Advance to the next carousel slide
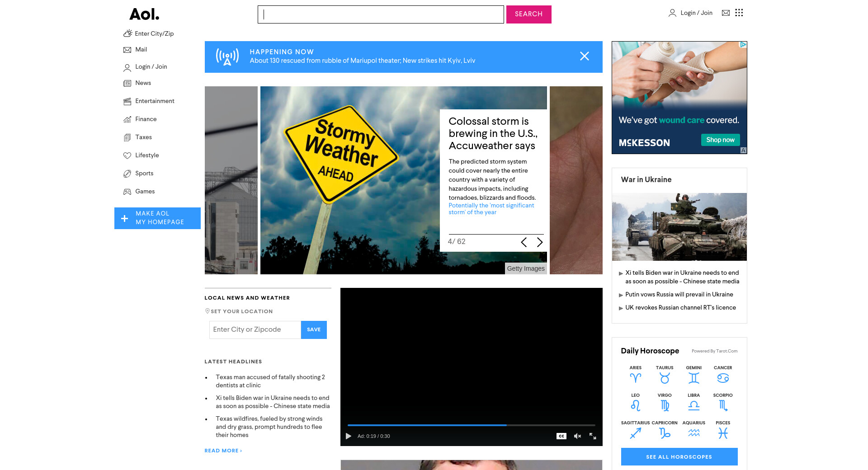 (x=539, y=242)
